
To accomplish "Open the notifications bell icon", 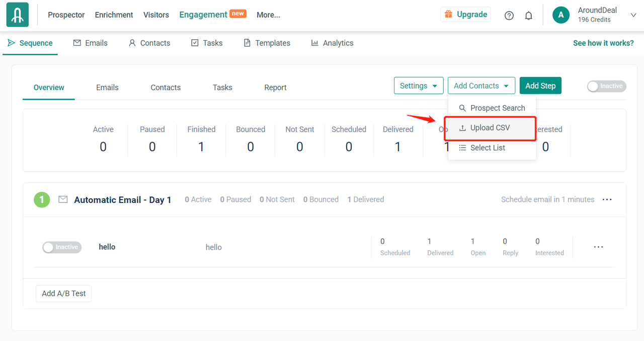I will coord(528,16).
